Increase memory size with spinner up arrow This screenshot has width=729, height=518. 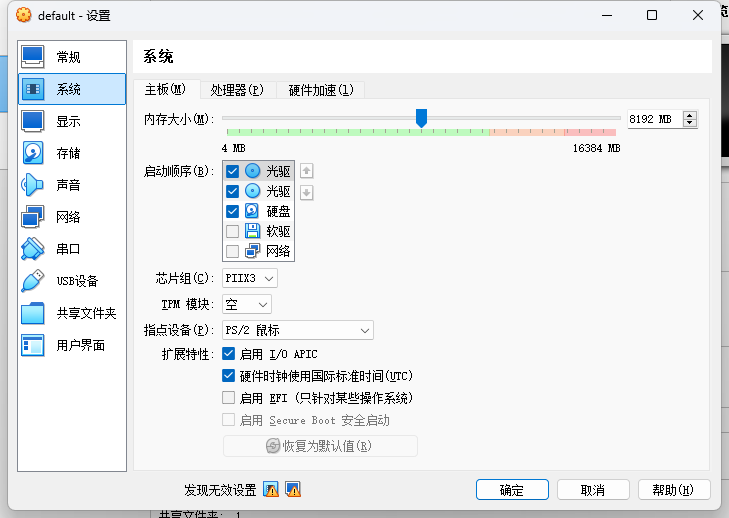(x=690, y=115)
